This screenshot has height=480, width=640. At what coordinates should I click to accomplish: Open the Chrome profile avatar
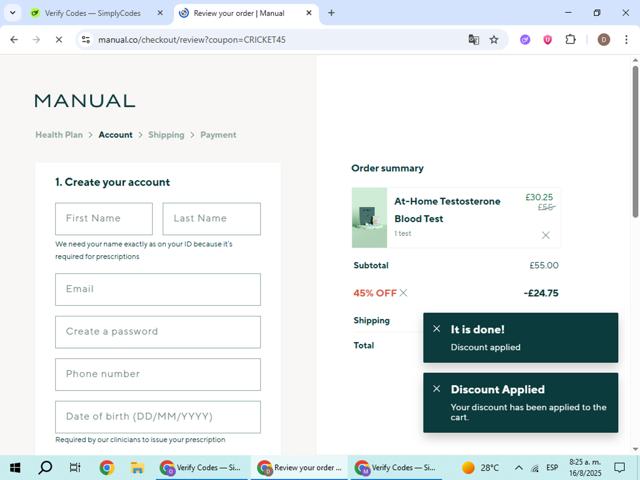[604, 40]
